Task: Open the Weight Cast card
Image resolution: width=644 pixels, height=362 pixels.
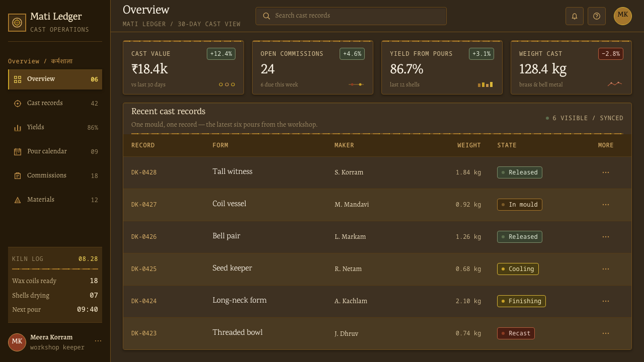Action: tap(571, 67)
